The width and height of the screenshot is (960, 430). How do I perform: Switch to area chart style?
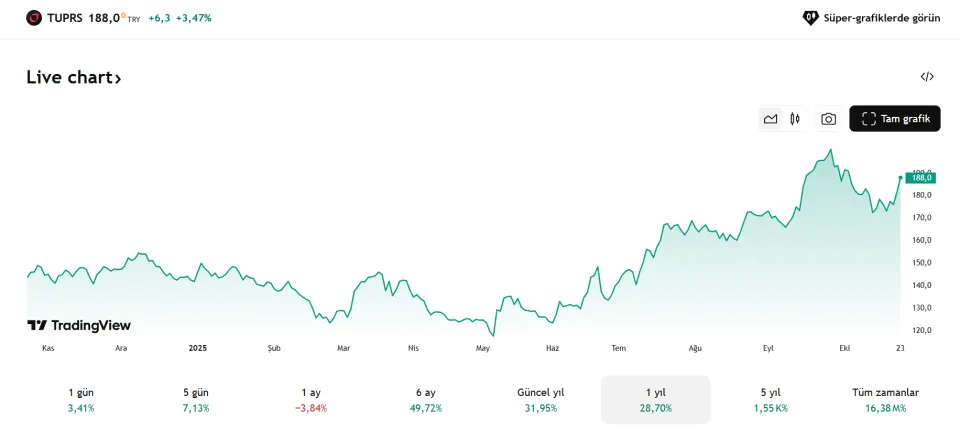(770, 119)
